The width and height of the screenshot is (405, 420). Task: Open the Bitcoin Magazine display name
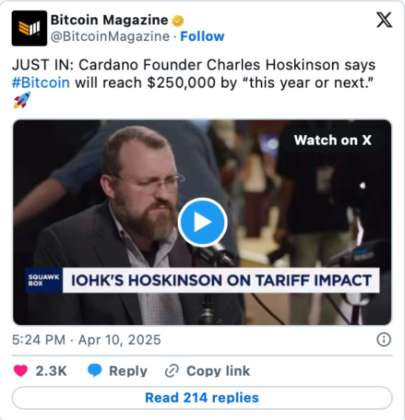tap(109, 20)
